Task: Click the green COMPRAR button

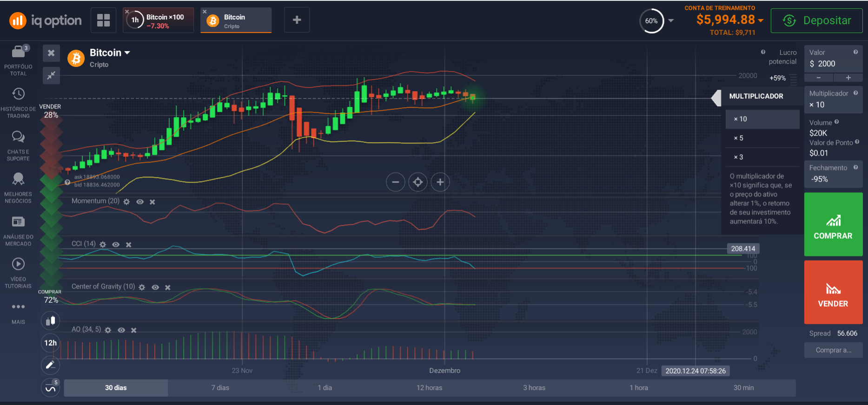Action: click(833, 224)
